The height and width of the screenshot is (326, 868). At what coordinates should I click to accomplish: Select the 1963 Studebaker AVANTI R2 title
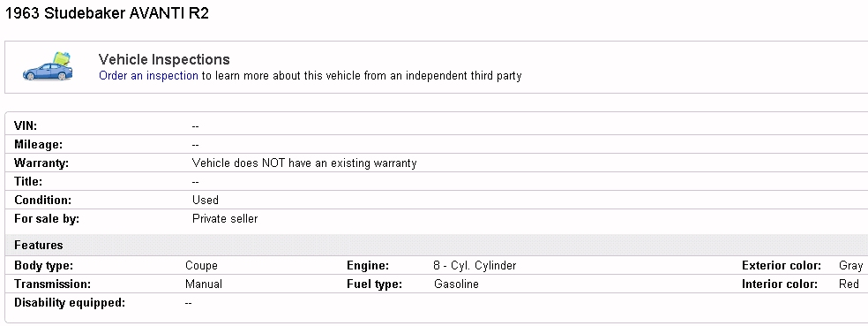(108, 14)
